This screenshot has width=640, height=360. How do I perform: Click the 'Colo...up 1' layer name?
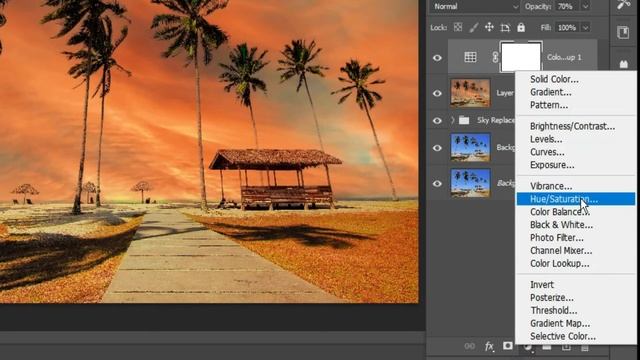[x=564, y=58]
